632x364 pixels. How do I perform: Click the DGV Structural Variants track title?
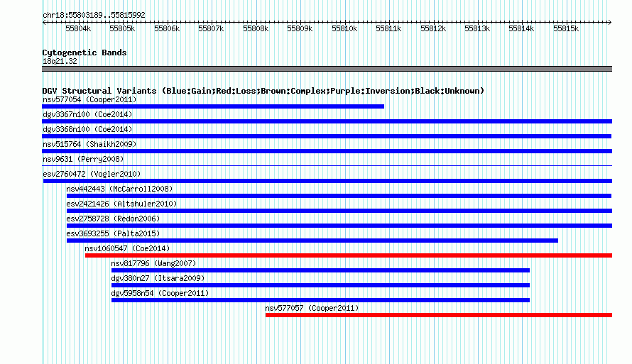263,91
